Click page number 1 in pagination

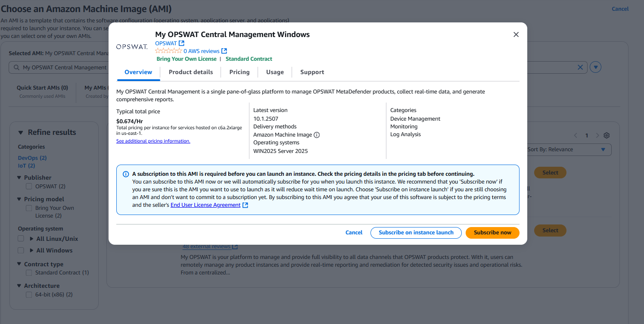click(587, 136)
